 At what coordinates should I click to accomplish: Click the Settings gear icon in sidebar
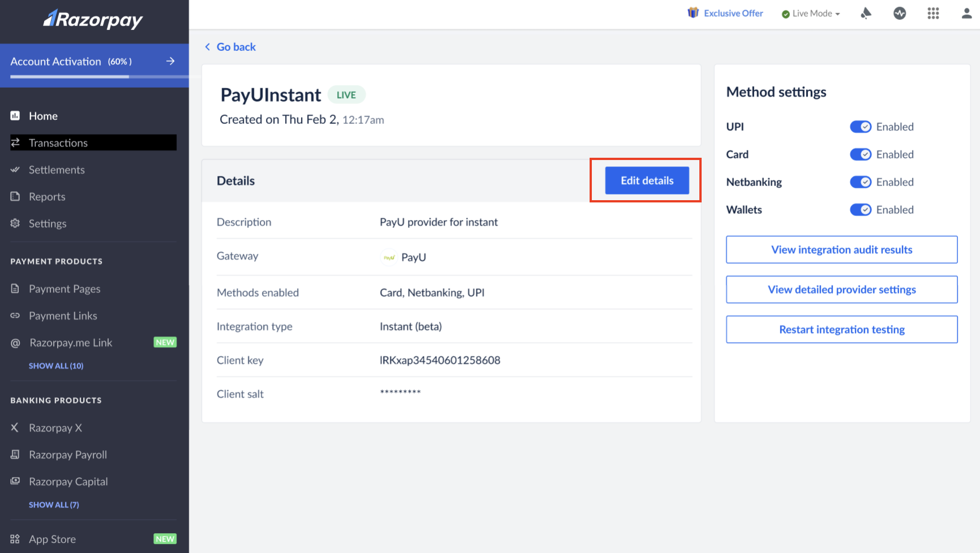click(15, 223)
